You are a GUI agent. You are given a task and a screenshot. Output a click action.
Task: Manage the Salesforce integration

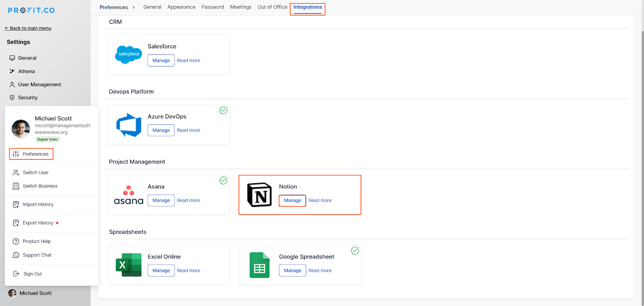(x=161, y=60)
